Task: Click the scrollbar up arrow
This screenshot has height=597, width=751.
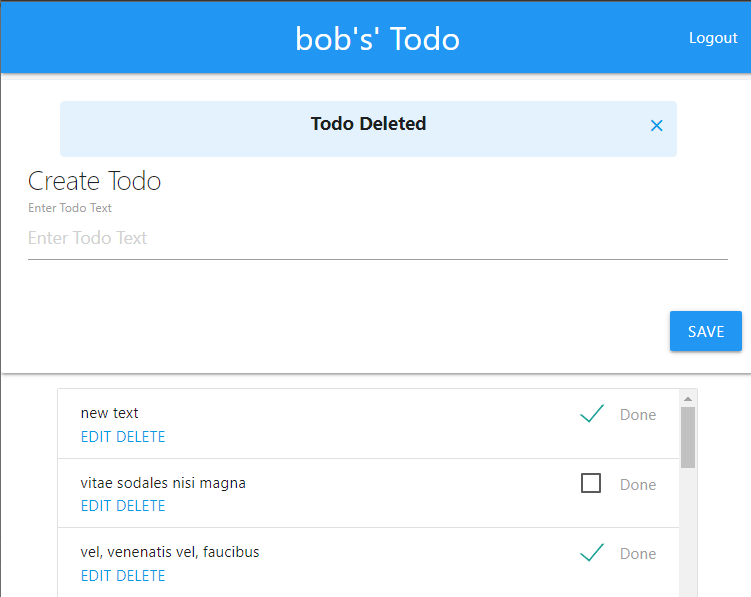Action: [x=687, y=397]
